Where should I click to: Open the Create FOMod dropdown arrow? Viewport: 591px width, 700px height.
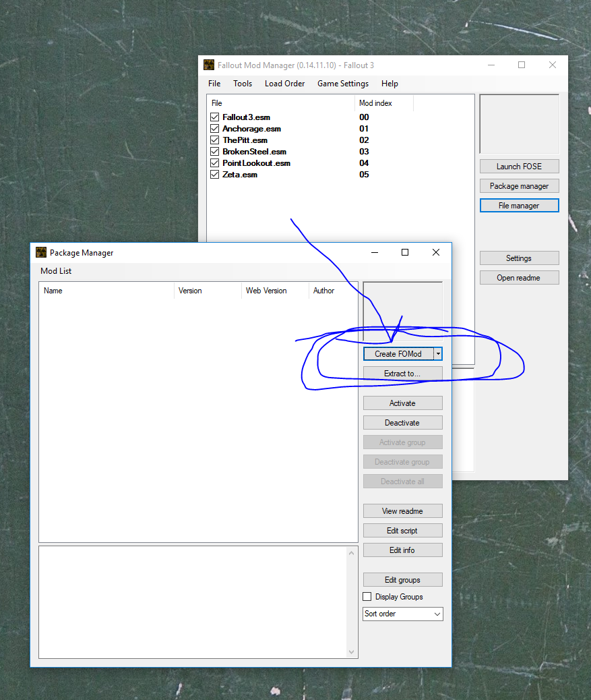click(x=439, y=353)
